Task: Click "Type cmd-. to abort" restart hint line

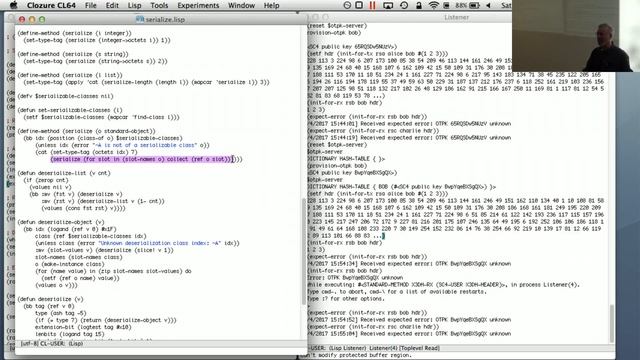Action: (x=397, y=292)
